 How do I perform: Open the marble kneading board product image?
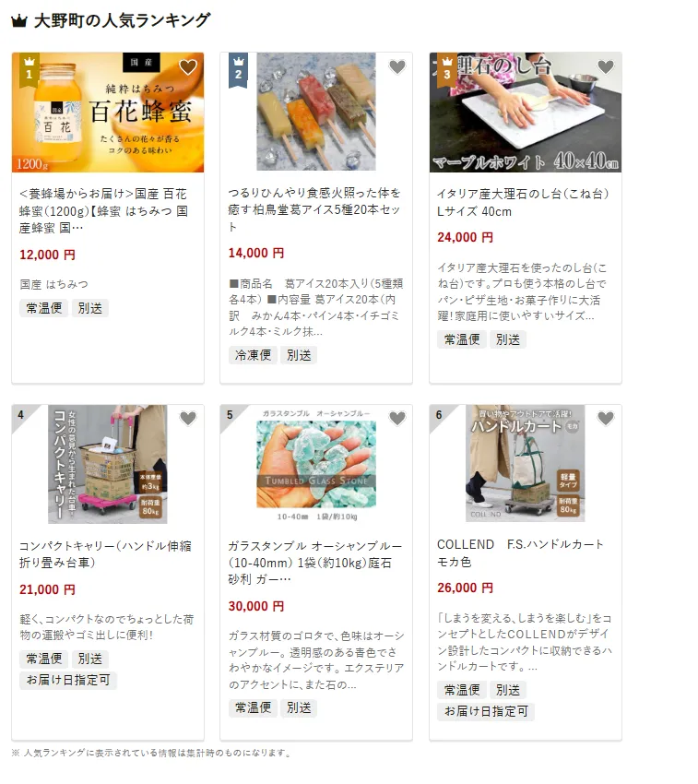click(x=525, y=113)
